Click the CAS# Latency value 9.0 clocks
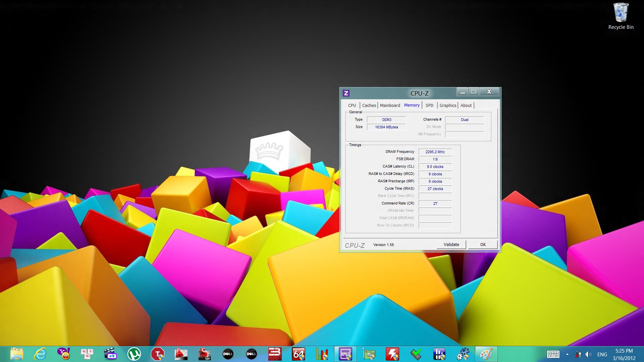 click(435, 167)
